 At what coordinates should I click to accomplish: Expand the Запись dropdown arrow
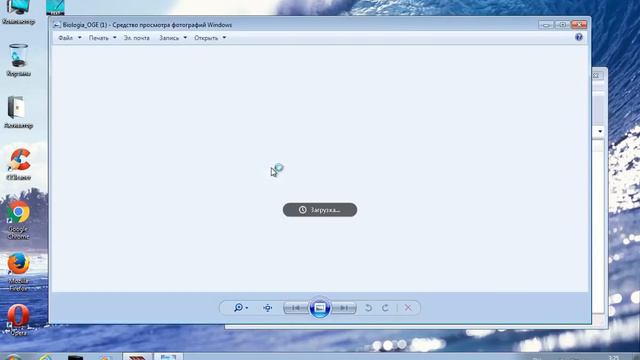(x=185, y=38)
